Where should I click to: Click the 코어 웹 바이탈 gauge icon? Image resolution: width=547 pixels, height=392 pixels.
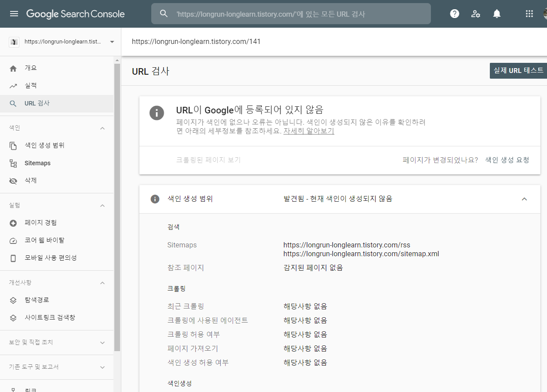(13, 240)
